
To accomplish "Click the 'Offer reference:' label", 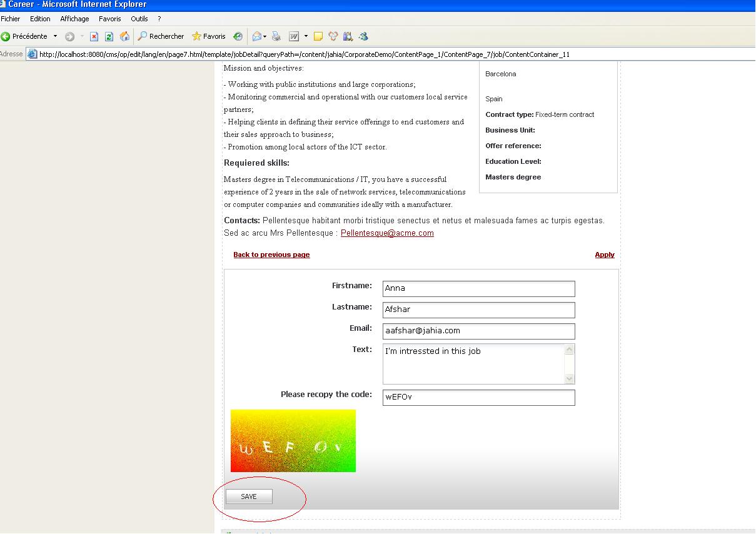I will pos(513,146).
